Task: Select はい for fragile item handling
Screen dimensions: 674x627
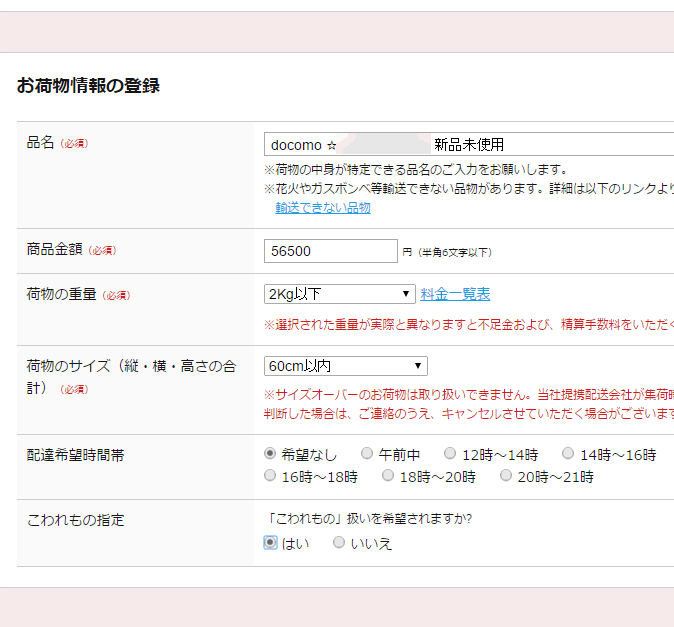Action: point(270,542)
